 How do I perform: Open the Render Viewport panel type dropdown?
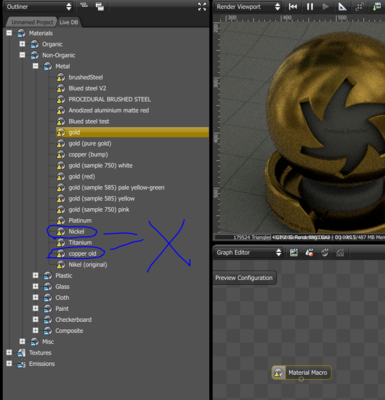[x=248, y=7]
